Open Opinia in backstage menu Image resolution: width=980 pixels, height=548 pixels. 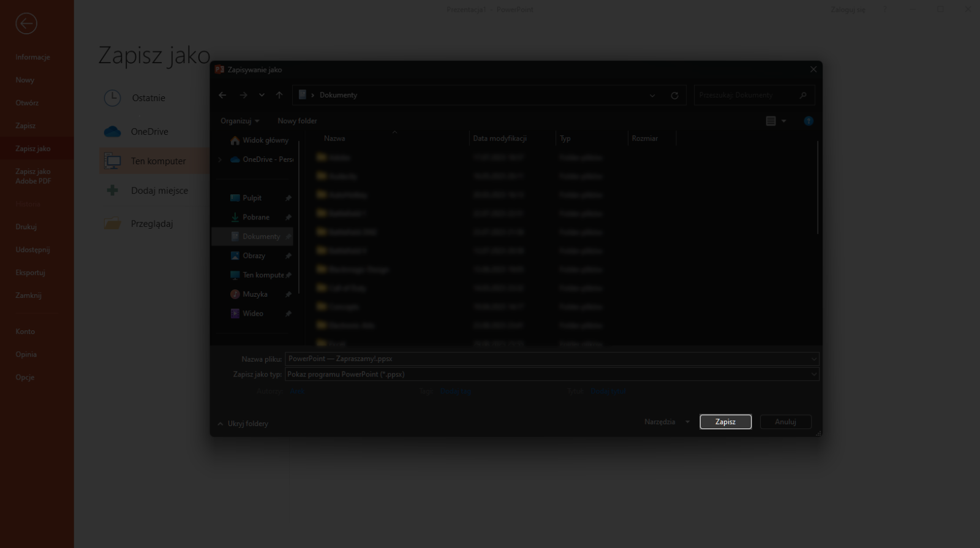click(26, 354)
